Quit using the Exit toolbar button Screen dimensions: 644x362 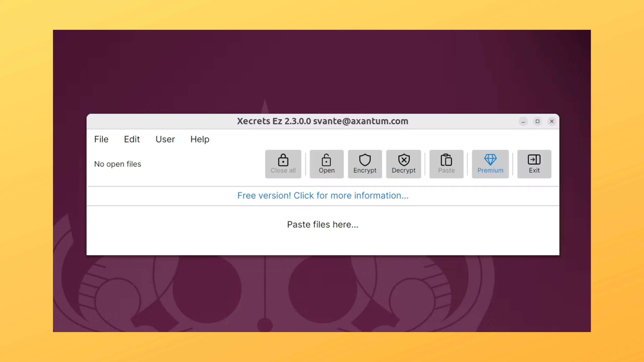point(534,164)
